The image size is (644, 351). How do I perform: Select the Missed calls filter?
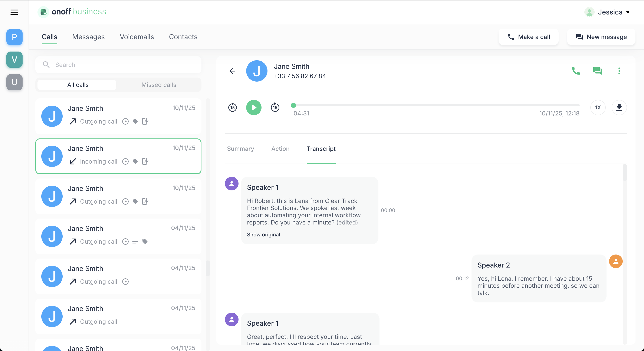(159, 85)
